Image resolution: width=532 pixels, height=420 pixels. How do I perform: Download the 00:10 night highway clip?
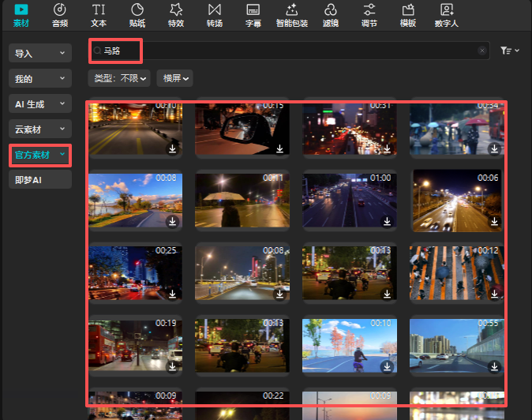pyautogui.click(x=172, y=148)
